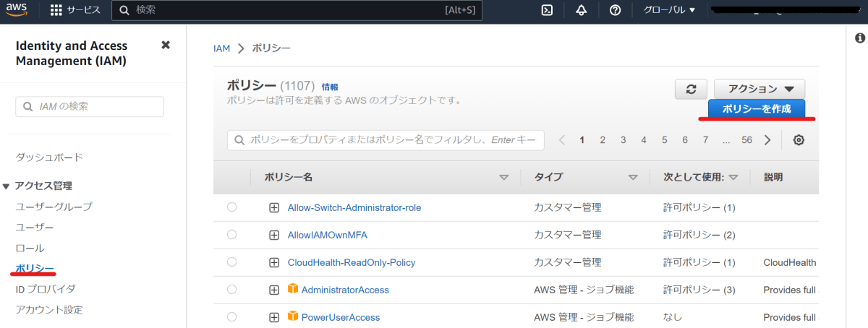The image size is (868, 328).
Task: Click the IAM の検索 field
Action: (90, 106)
